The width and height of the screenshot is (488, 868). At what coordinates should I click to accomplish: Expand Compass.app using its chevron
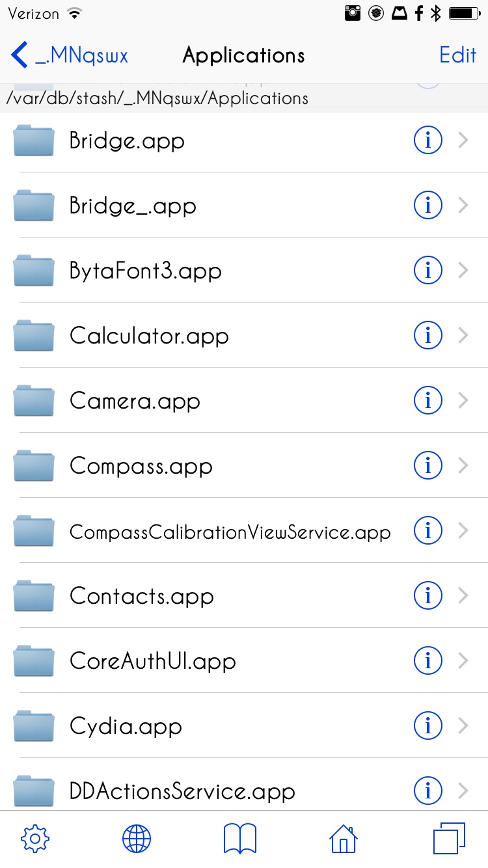(463, 465)
